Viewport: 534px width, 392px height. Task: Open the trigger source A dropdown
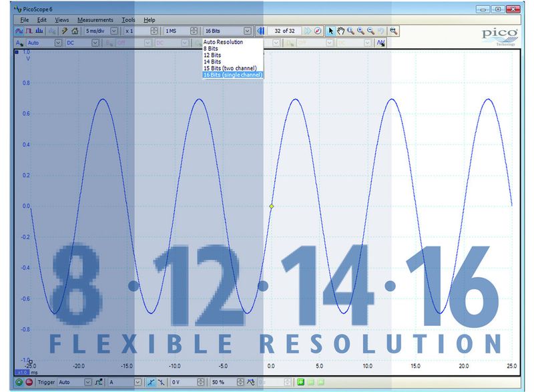[138, 382]
